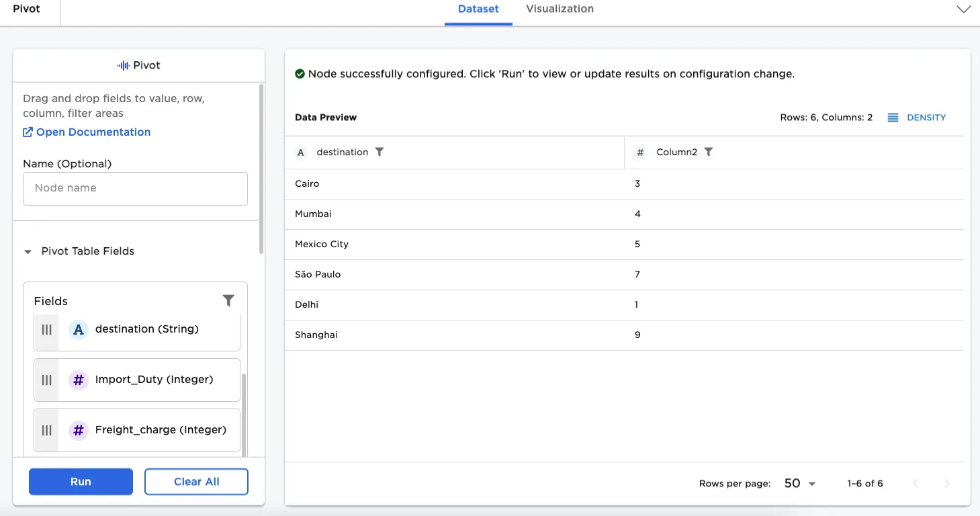Click filter icon on Column2 header
This screenshot has width=980, height=516.
(x=709, y=152)
